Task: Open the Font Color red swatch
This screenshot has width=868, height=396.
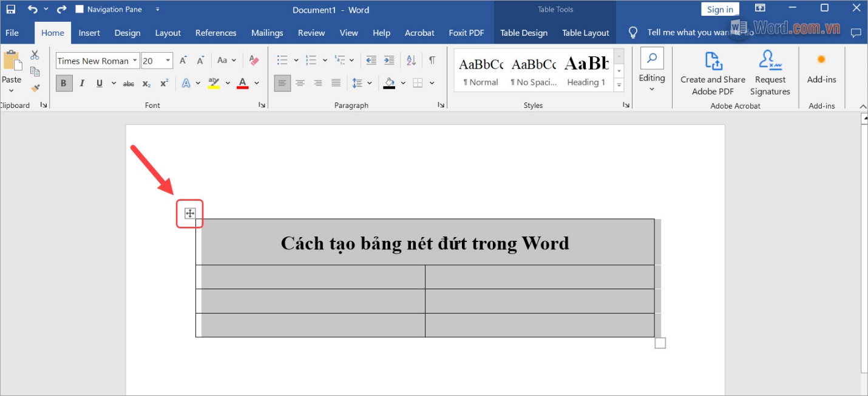Action: 242,83
